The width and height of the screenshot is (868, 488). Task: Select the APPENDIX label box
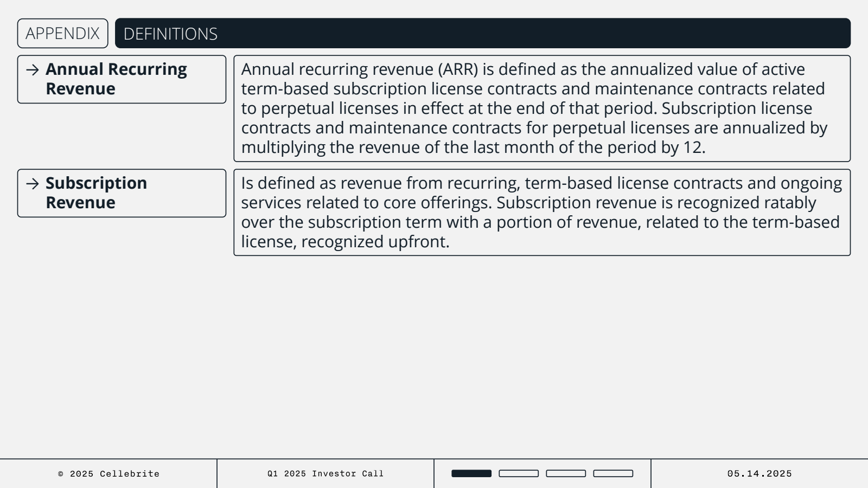pos(63,34)
